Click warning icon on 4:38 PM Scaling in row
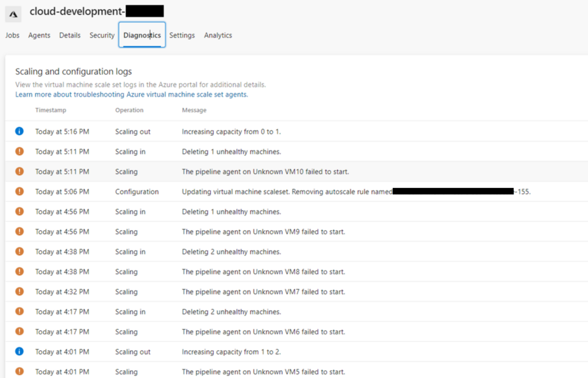 [19, 252]
